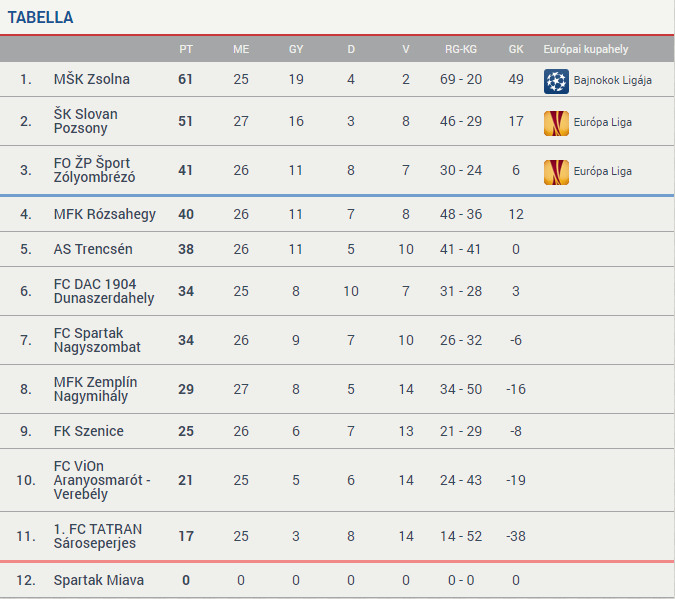
Task: Click Spartak Miava team name
Action: pyautogui.click(x=98, y=580)
